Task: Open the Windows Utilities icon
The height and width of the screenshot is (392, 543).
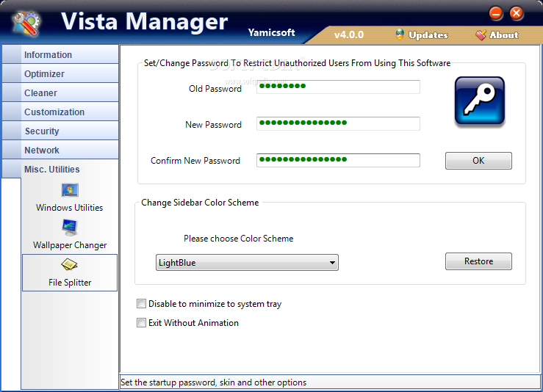Action: coord(70,197)
